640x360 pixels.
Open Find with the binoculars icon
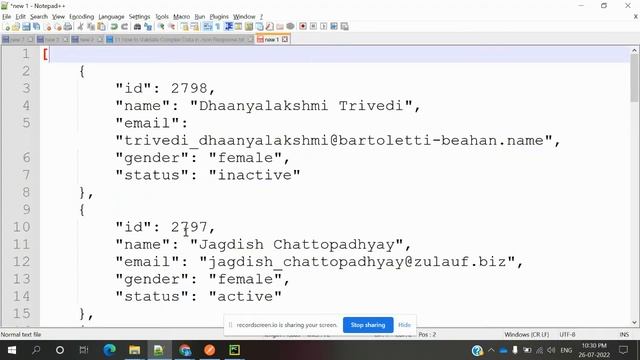(138, 27)
